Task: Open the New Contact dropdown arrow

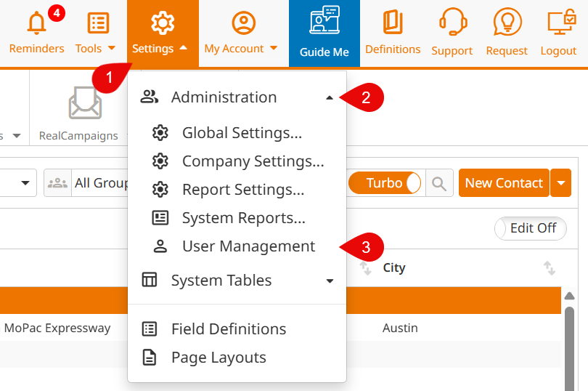Action: click(x=561, y=183)
